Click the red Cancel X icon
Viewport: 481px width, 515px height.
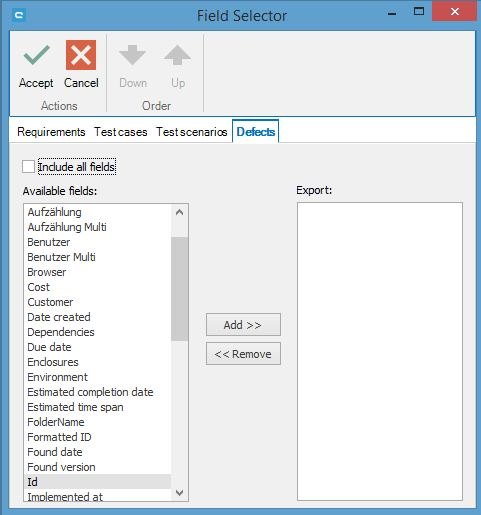(81, 55)
